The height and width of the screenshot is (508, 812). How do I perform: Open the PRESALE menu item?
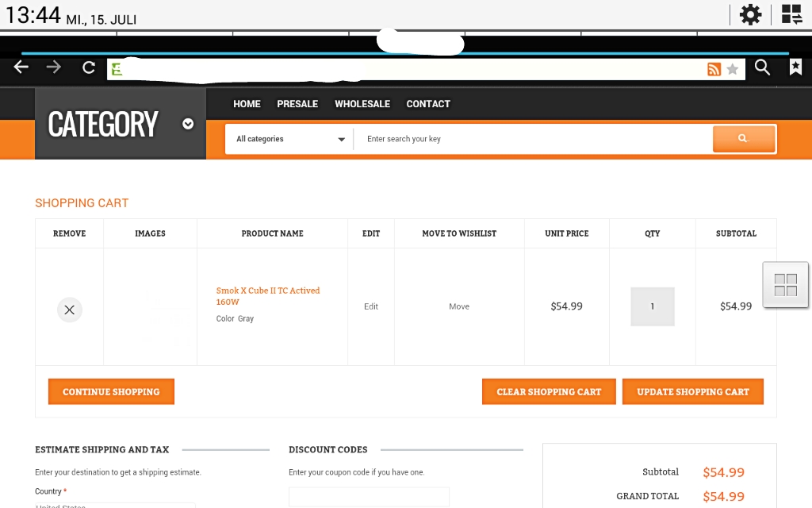pyautogui.click(x=297, y=104)
